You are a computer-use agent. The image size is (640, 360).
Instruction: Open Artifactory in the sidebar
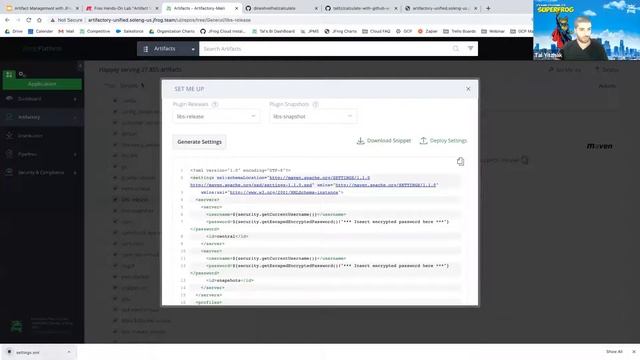29,117
